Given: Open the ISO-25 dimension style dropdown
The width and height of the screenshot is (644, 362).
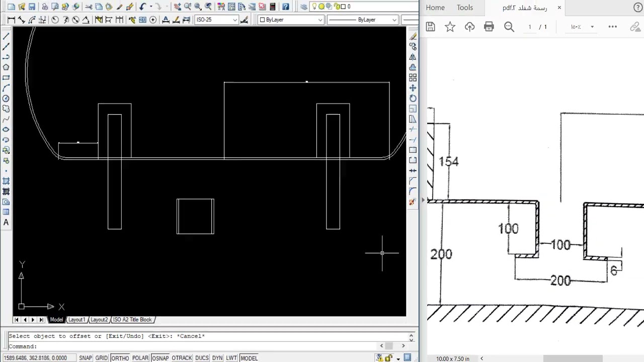Looking at the screenshot, I should pos(234,20).
